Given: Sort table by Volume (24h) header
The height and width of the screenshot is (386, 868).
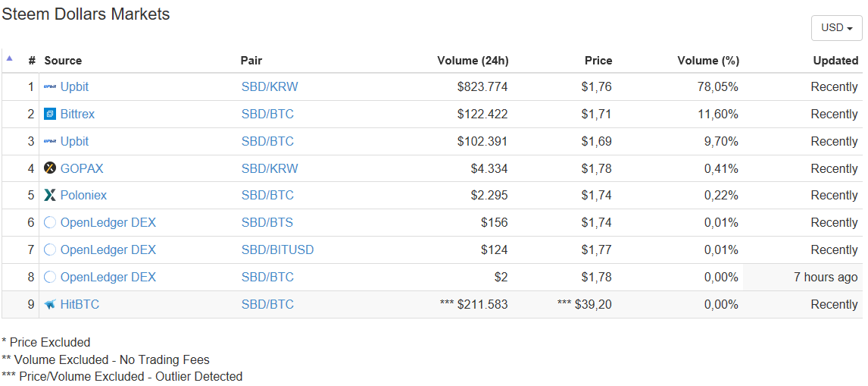Looking at the screenshot, I should pyautogui.click(x=472, y=61).
